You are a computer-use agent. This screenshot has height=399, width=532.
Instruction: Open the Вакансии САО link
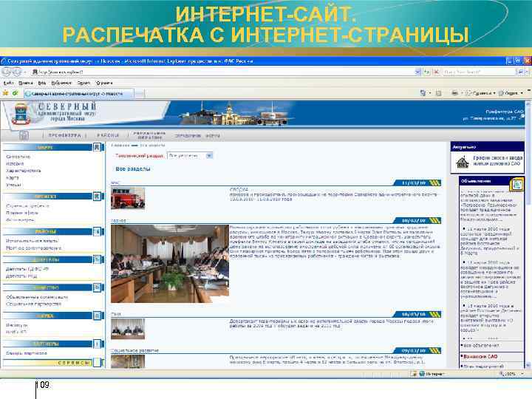(480, 357)
